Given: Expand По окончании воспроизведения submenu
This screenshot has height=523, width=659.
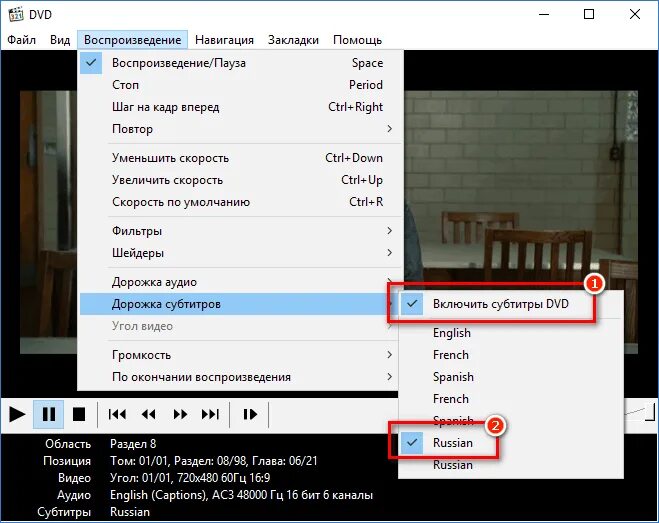Looking at the screenshot, I should click(240, 377).
